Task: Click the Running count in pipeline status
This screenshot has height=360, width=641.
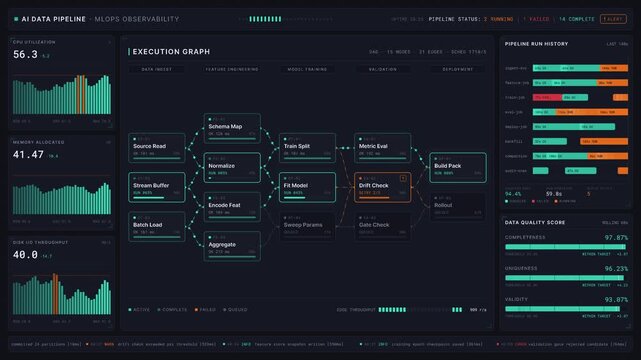Action: coord(498,19)
